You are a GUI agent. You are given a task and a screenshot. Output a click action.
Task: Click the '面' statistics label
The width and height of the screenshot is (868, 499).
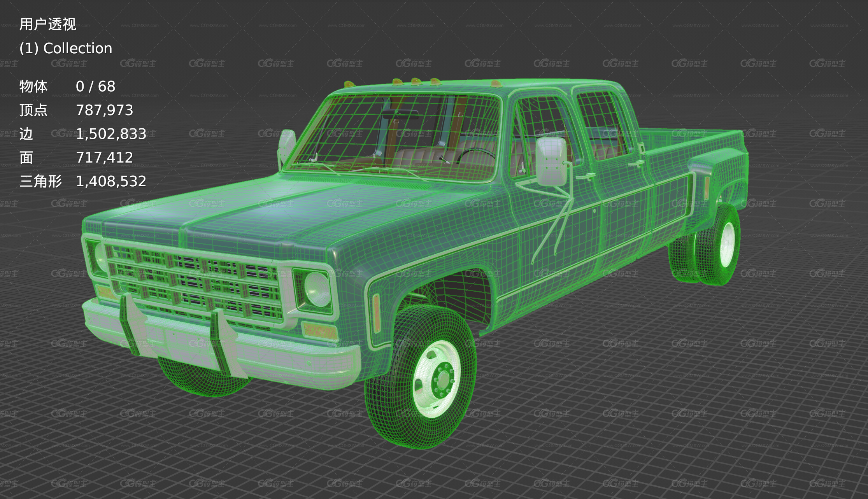point(26,158)
